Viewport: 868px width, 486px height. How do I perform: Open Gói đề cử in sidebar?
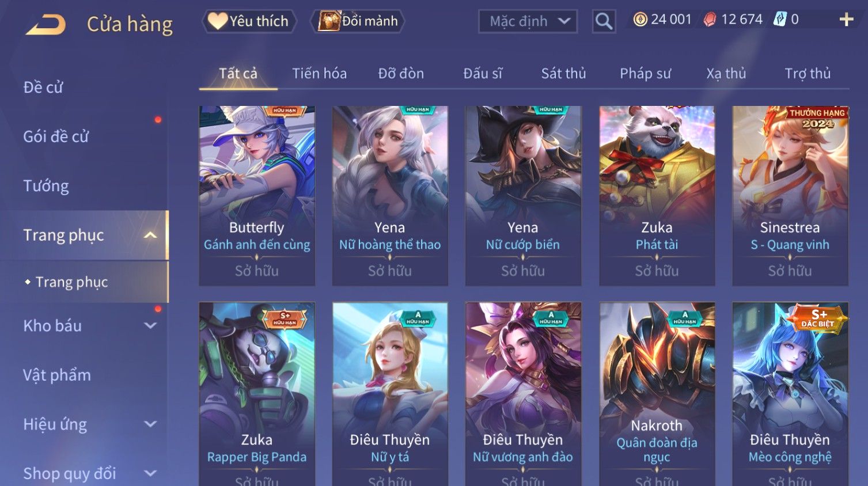(56, 136)
